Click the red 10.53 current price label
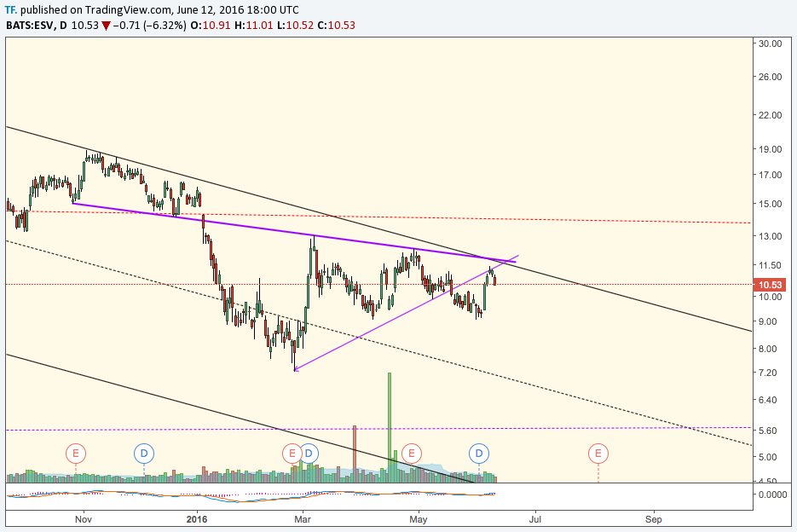Viewport: 797px width, 532px height. point(770,285)
